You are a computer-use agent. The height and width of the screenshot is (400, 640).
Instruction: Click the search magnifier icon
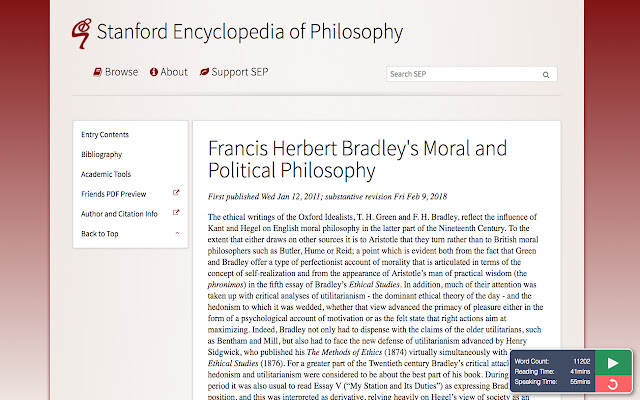click(546, 75)
